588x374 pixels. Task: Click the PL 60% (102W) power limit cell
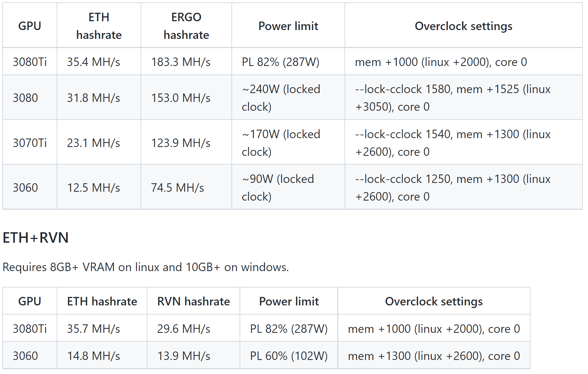[x=289, y=356]
